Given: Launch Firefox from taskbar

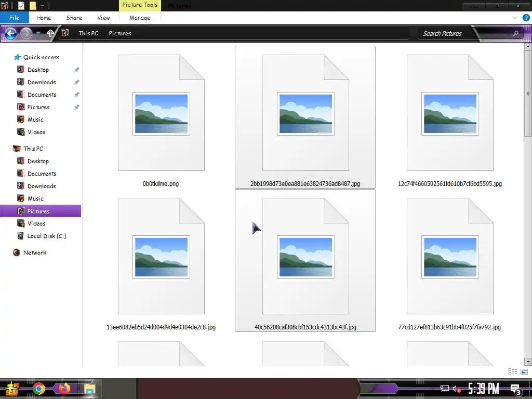Looking at the screenshot, I should [64, 389].
